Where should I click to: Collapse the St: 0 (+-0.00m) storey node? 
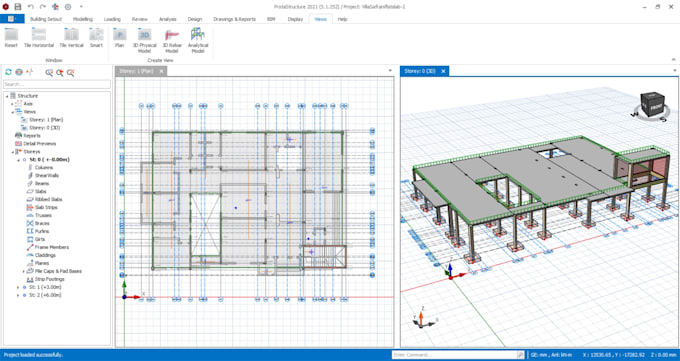pos(18,160)
